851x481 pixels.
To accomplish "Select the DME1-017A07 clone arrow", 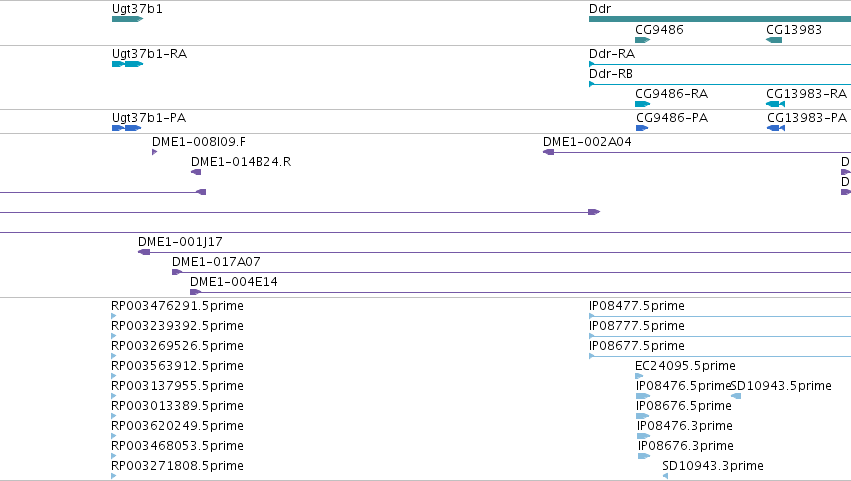I will (x=177, y=272).
